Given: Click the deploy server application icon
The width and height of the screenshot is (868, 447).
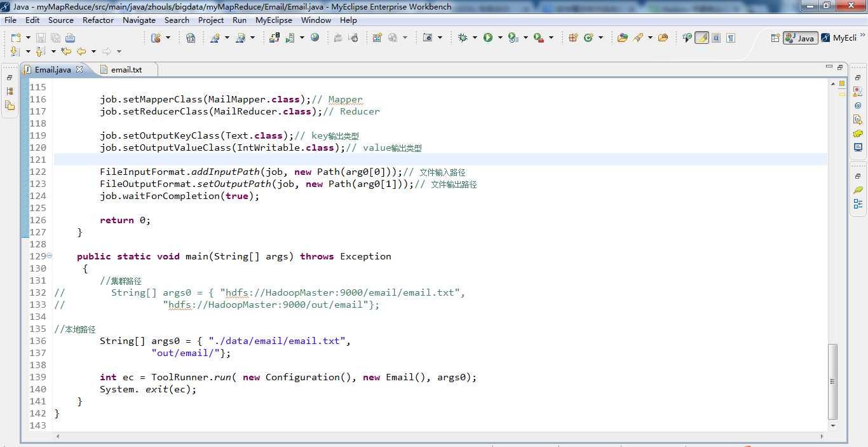Looking at the screenshot, I should (x=275, y=38).
